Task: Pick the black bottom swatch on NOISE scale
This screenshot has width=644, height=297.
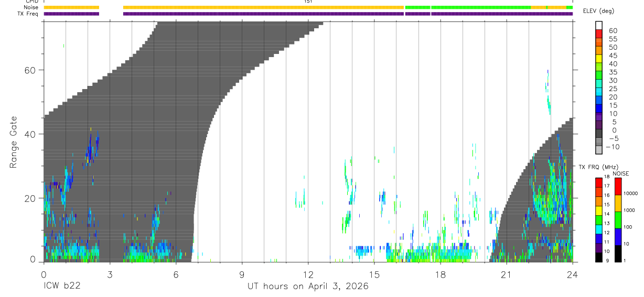Action: (x=618, y=253)
